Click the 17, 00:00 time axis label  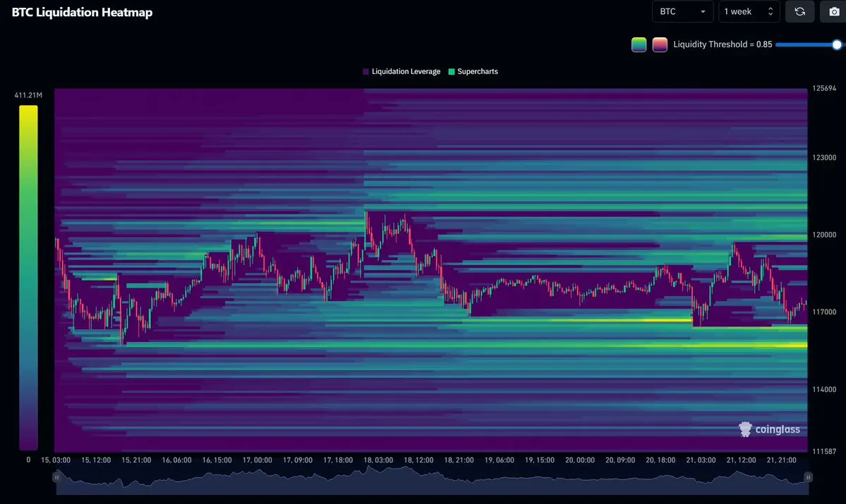[x=258, y=460]
